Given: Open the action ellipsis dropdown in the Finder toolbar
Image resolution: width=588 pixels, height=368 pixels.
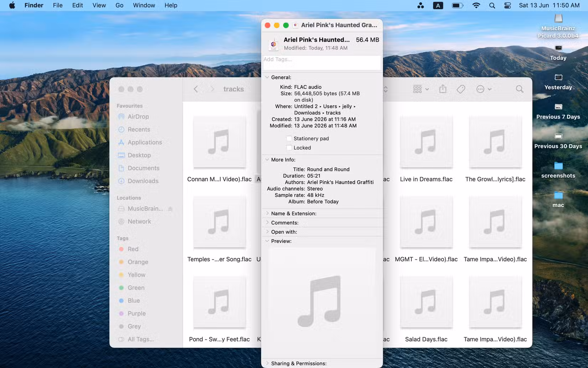Looking at the screenshot, I should (x=484, y=89).
